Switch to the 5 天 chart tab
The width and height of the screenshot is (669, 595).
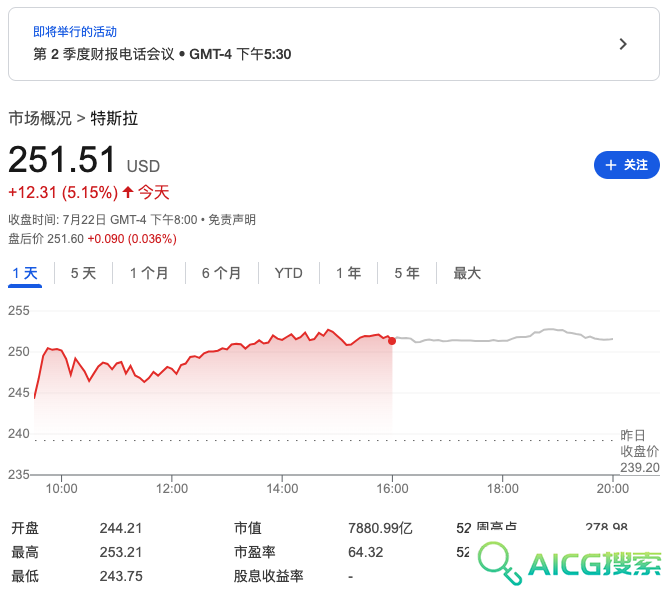tap(83, 273)
